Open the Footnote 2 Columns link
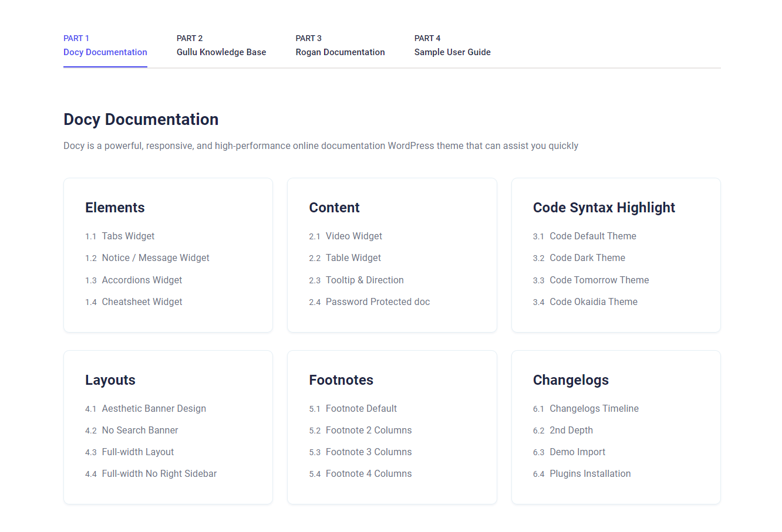This screenshot has width=782, height=532. [369, 431]
